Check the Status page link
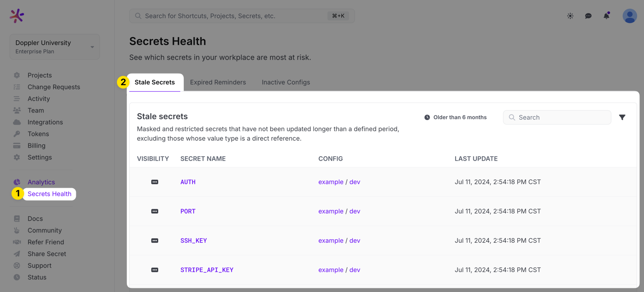644x292 pixels. coord(37,278)
